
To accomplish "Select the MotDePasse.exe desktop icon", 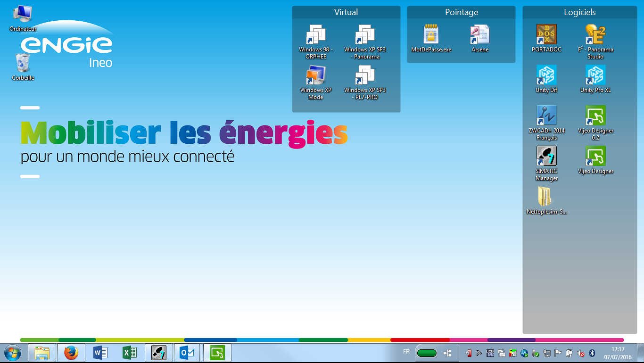I will 431,35.
